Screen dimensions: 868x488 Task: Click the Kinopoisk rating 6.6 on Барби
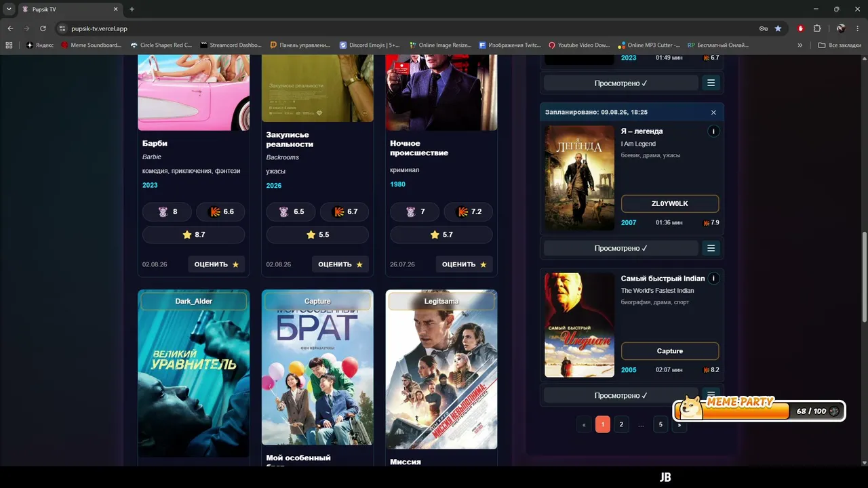click(x=220, y=211)
